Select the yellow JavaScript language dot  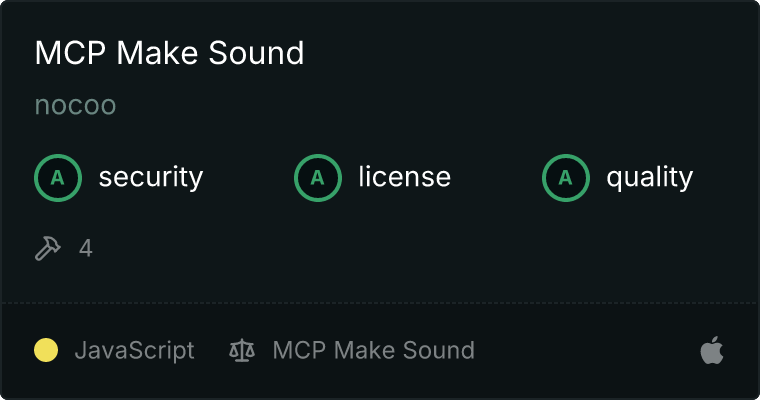pyautogui.click(x=46, y=350)
